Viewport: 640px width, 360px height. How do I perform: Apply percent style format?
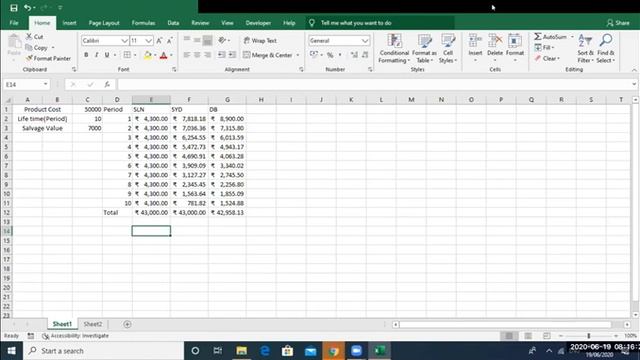pos(330,55)
